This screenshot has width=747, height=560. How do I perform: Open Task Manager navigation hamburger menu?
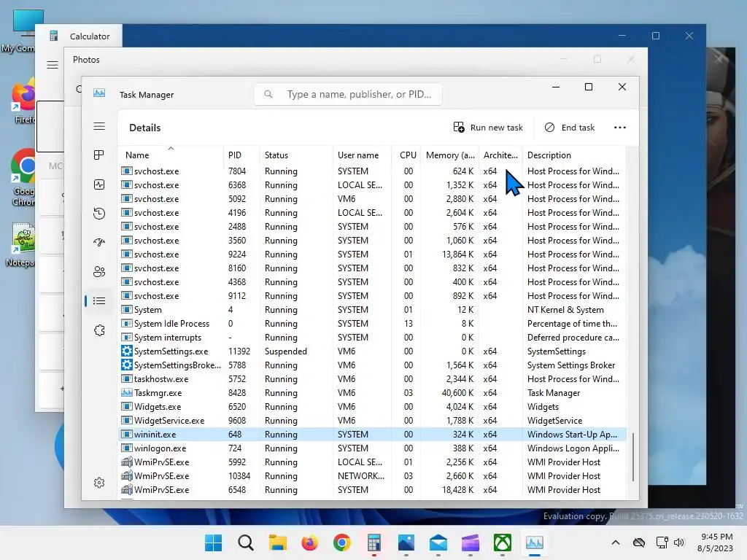pos(99,126)
